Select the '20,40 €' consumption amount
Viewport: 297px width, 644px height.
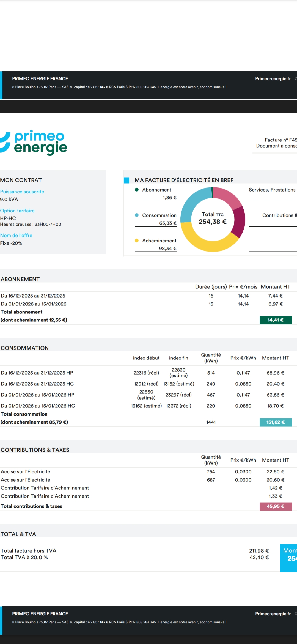276,384
